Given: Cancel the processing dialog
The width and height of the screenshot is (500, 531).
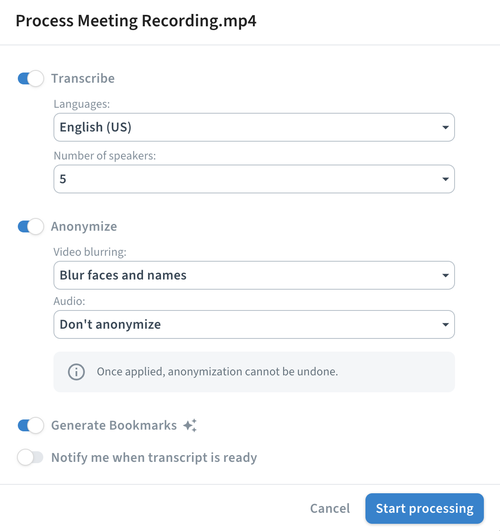Looking at the screenshot, I should tap(330, 508).
